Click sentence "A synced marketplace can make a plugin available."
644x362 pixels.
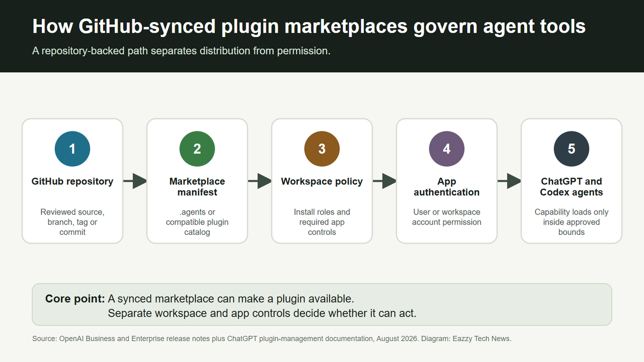coord(231,298)
